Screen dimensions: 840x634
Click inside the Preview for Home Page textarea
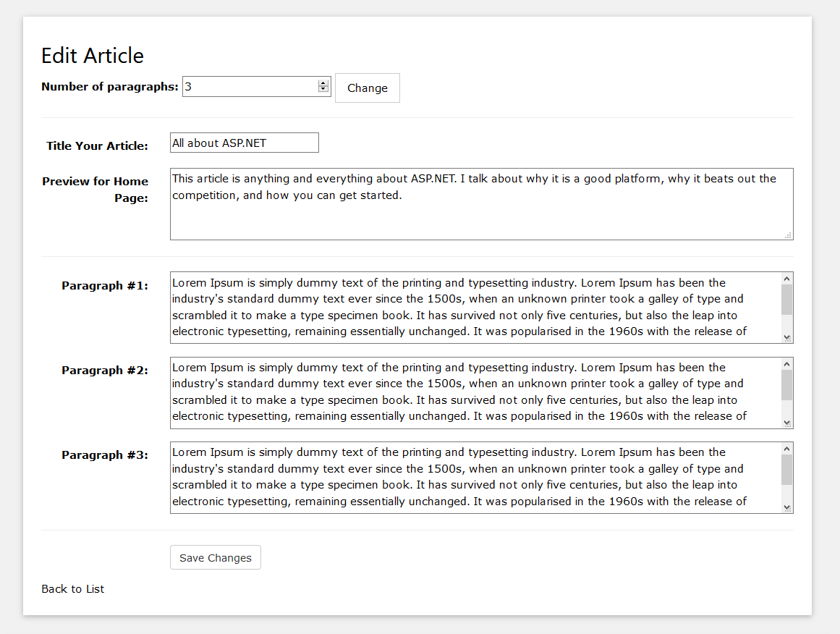click(x=482, y=203)
